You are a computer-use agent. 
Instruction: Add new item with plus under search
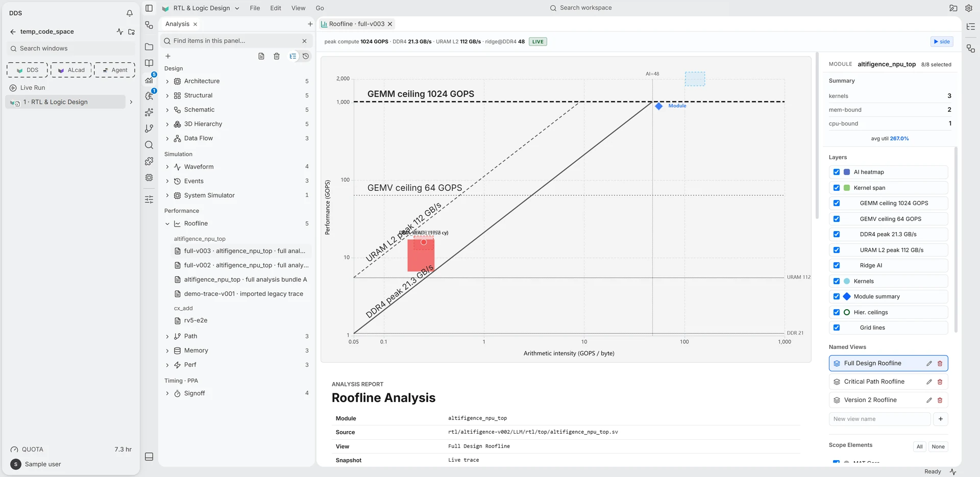[168, 56]
